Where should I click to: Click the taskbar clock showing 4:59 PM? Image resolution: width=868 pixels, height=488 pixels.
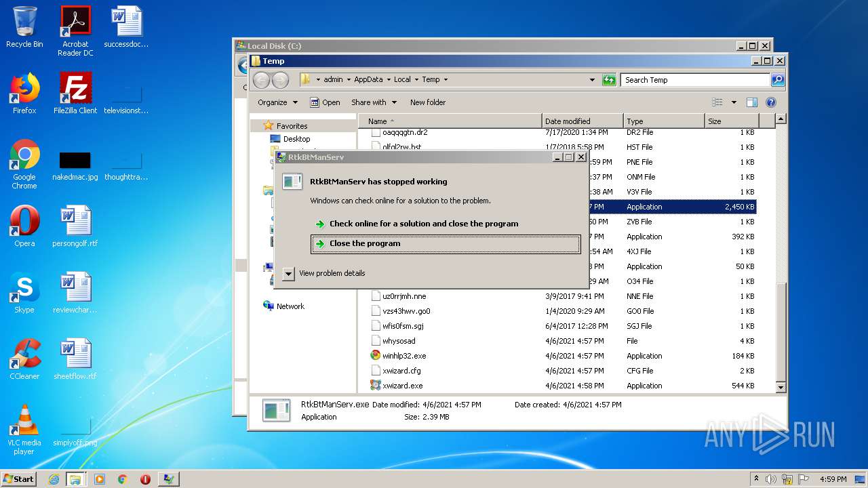833,479
